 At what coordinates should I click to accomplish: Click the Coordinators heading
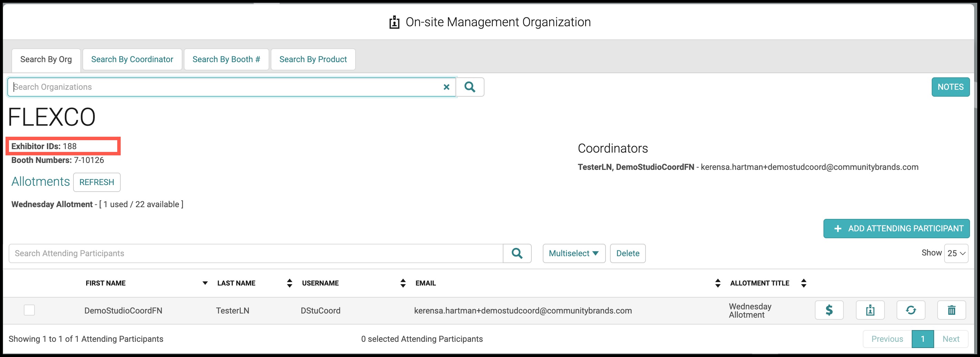pos(612,148)
